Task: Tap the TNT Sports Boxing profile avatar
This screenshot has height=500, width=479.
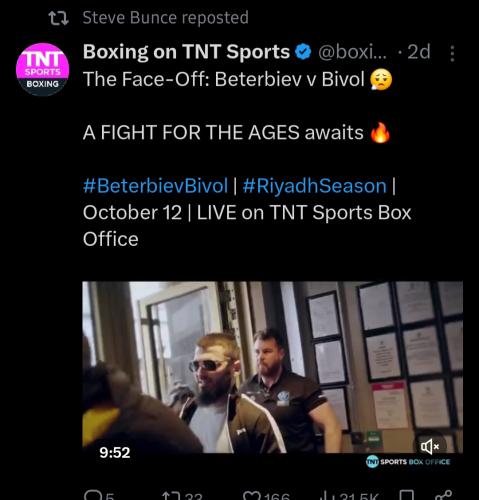Action: (x=42, y=69)
